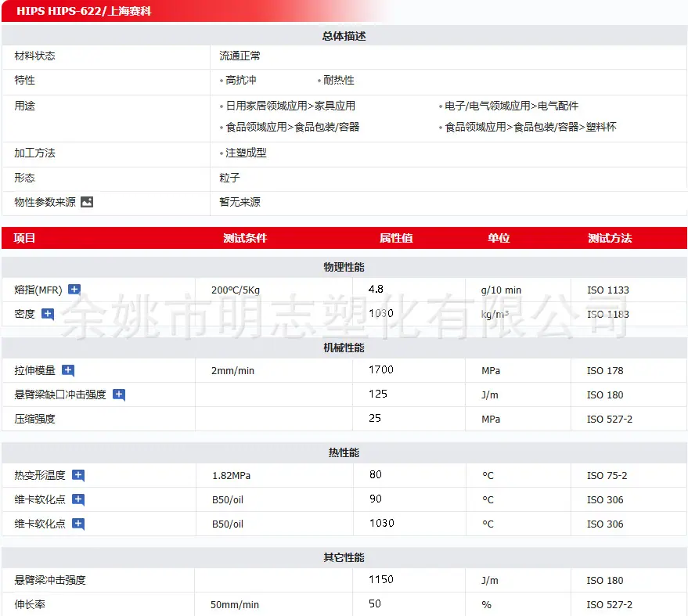This screenshot has width=688, height=616.
Task: Open the 电子/电气领域应用>电气配件 usage link
Action: [x=511, y=106]
